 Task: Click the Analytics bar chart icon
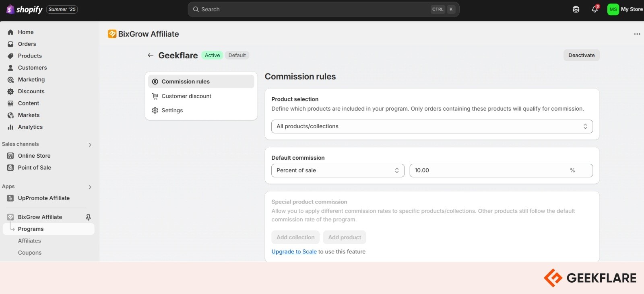coord(10,127)
